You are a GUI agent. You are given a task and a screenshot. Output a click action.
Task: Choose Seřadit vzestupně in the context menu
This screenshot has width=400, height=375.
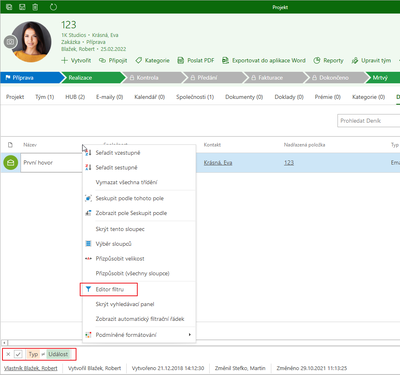tap(118, 153)
